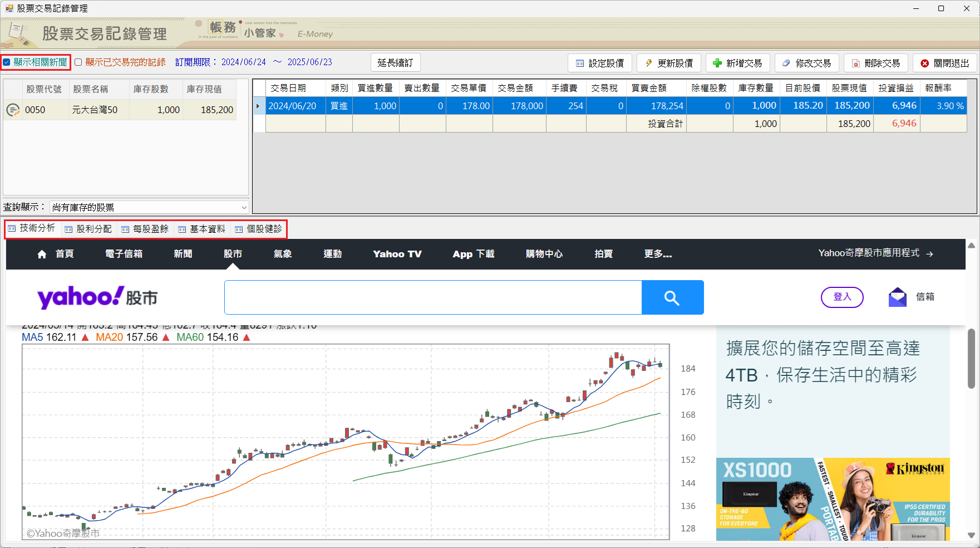Select stock row 0050 元大台灣50

click(120, 110)
